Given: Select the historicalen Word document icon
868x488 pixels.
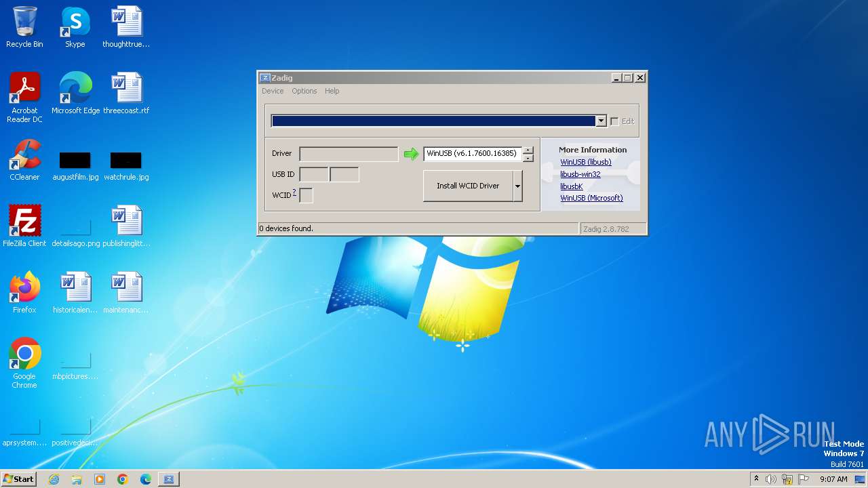Looking at the screenshot, I should coord(75,293).
